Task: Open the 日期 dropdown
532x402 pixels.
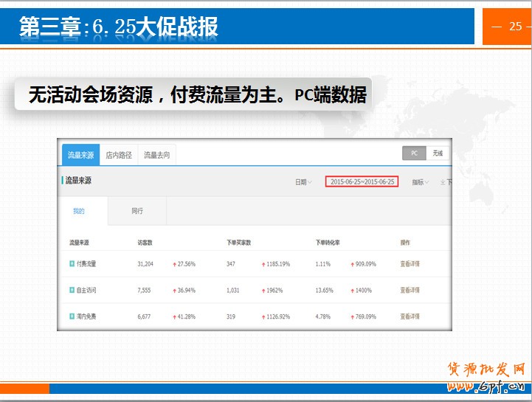Action: pyautogui.click(x=303, y=182)
